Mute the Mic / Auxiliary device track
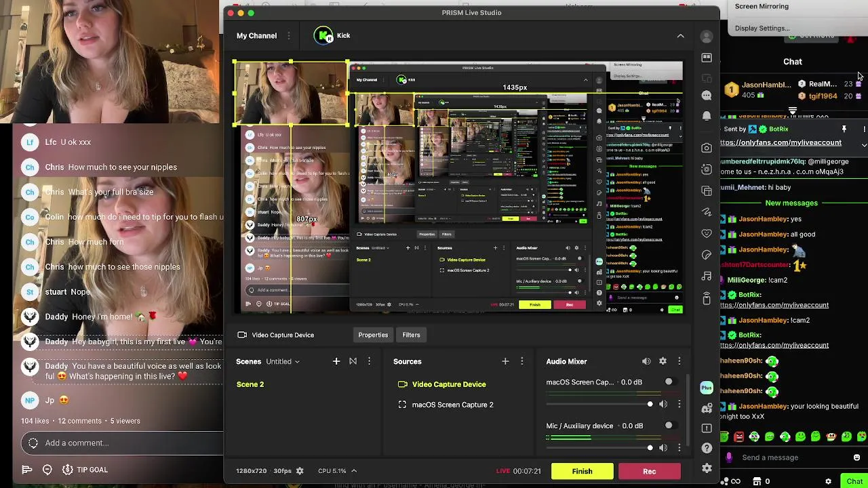This screenshot has height=488, width=868. pyautogui.click(x=663, y=447)
